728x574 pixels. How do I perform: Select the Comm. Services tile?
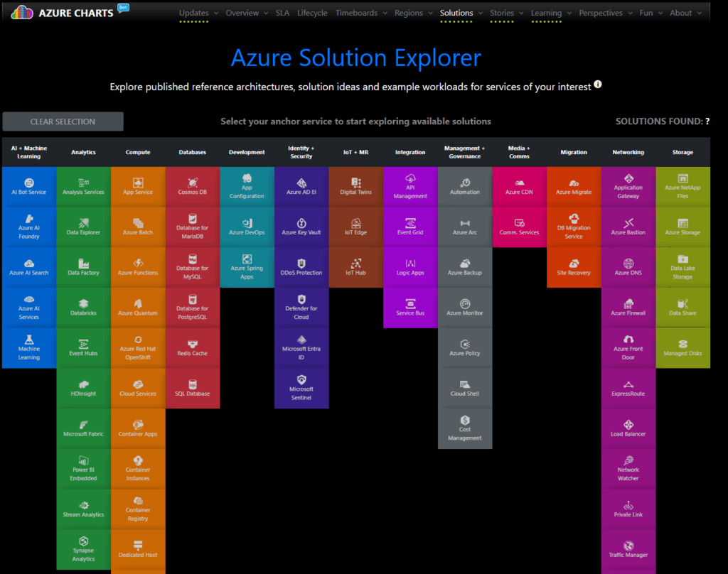coord(519,227)
